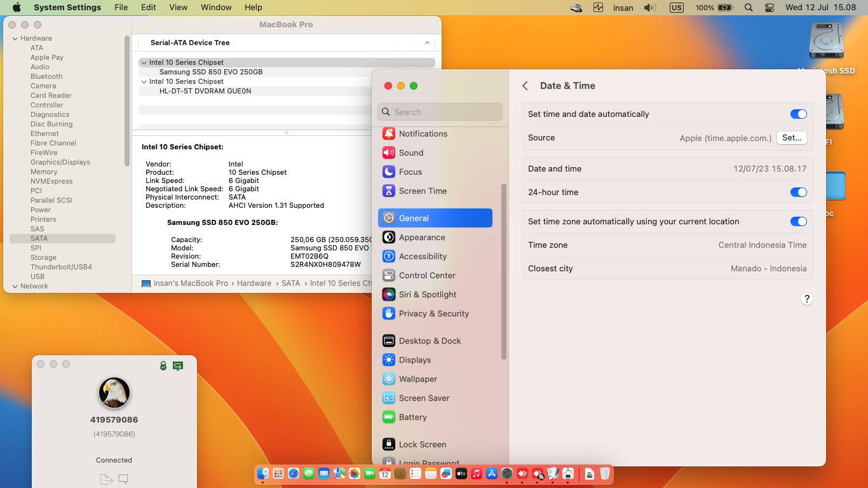
Task: Select Ethernet in Hardware list
Action: [44, 133]
